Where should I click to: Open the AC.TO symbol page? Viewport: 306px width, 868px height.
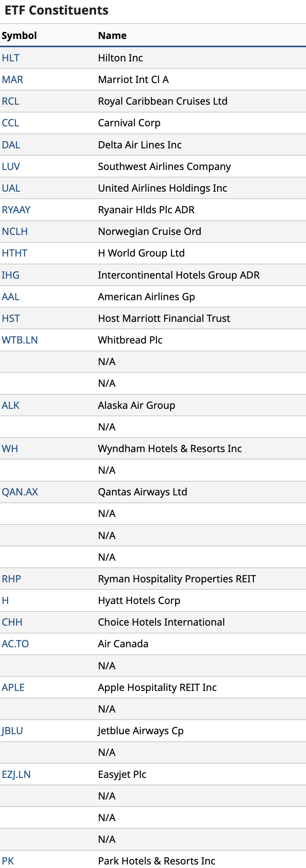(15, 644)
